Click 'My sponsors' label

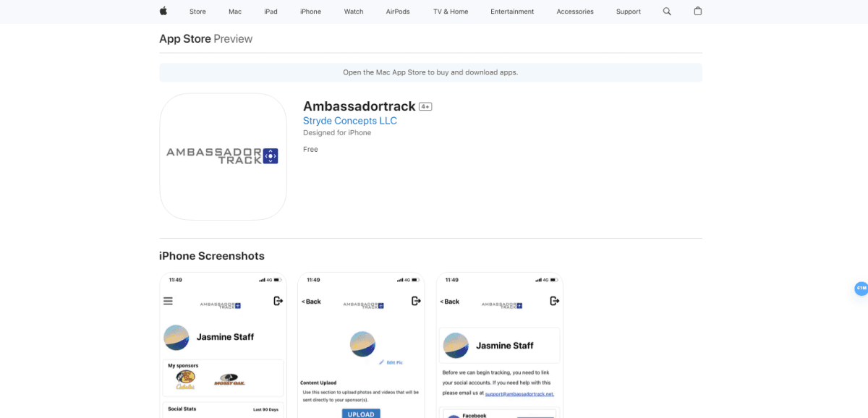coord(183,366)
